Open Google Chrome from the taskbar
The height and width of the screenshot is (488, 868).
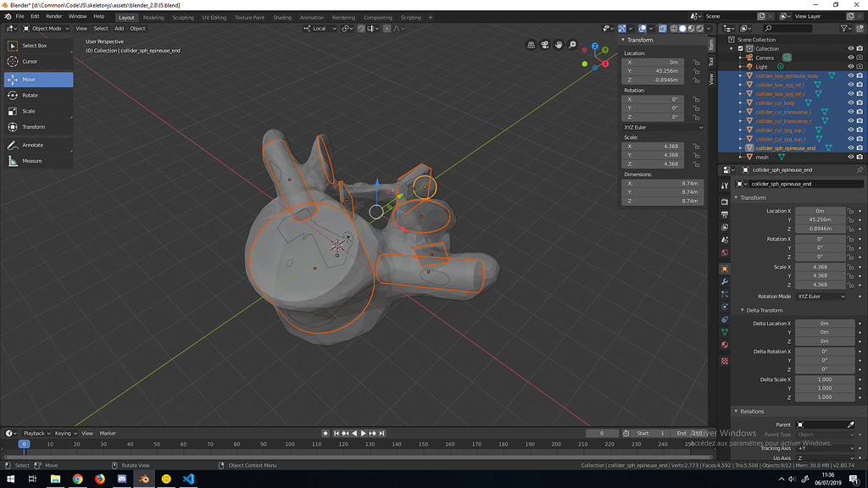(78, 478)
